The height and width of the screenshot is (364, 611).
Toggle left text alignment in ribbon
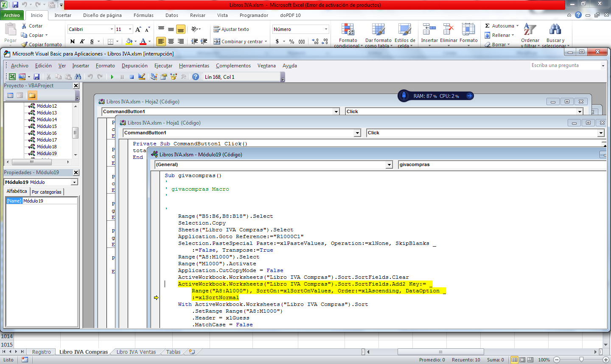pyautogui.click(x=161, y=42)
